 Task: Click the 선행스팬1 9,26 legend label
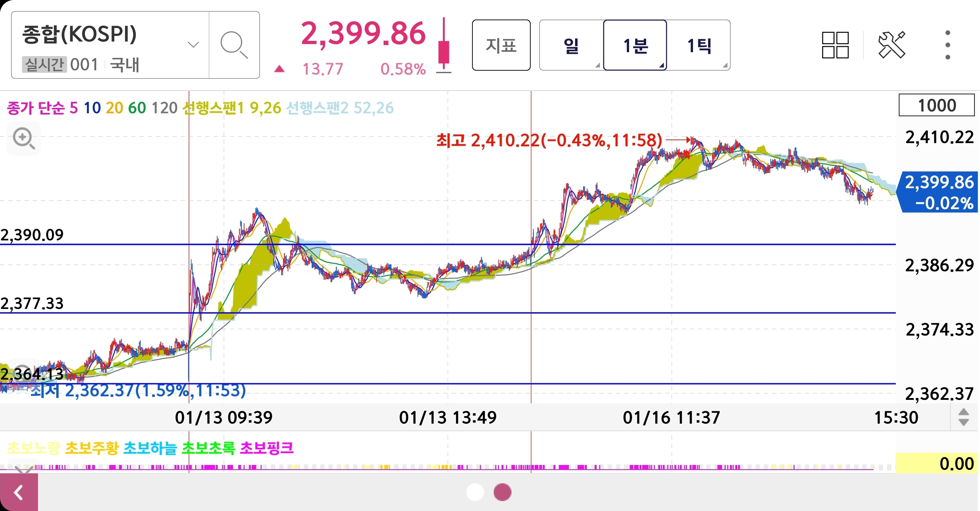coord(232,108)
